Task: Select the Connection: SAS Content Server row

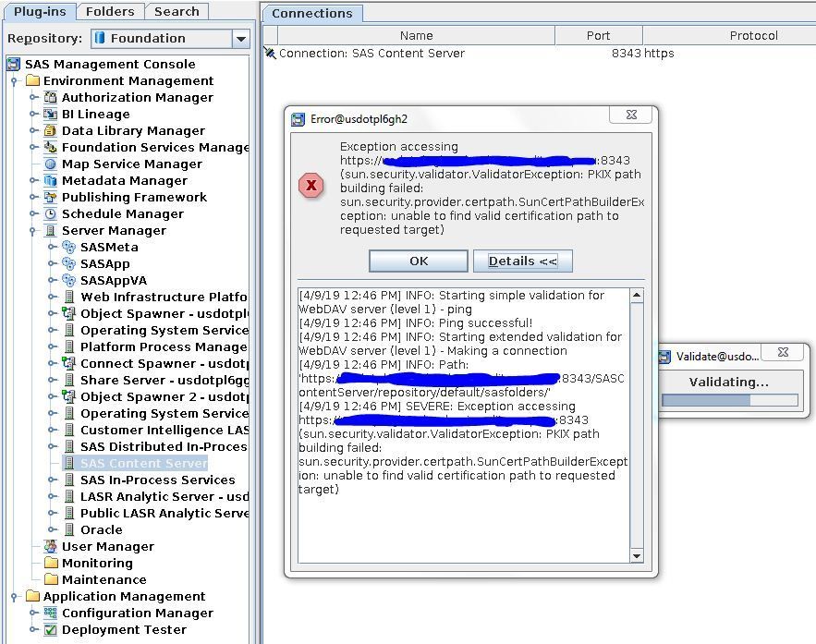Action: (539, 53)
